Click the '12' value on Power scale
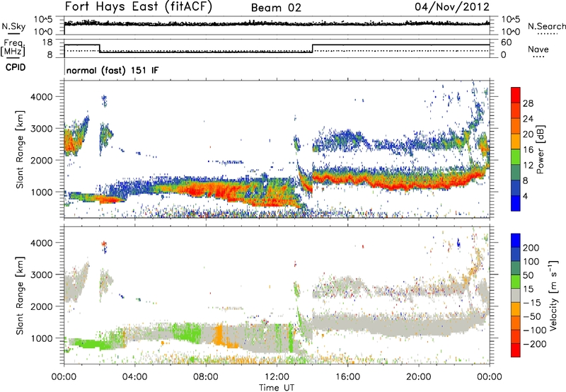This screenshot has width=566, height=392. point(528,166)
